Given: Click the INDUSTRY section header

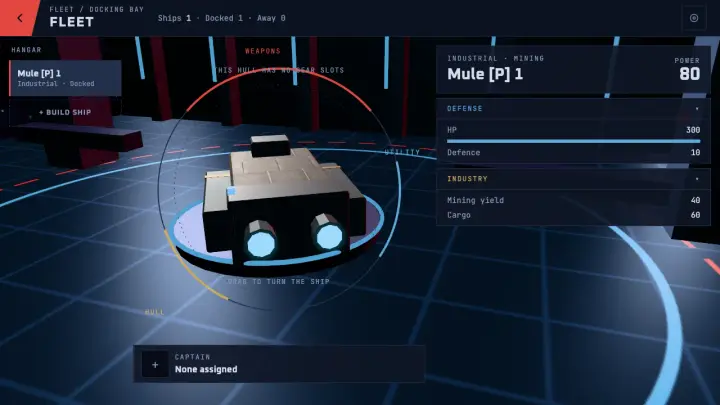Looking at the screenshot, I should click(573, 179).
